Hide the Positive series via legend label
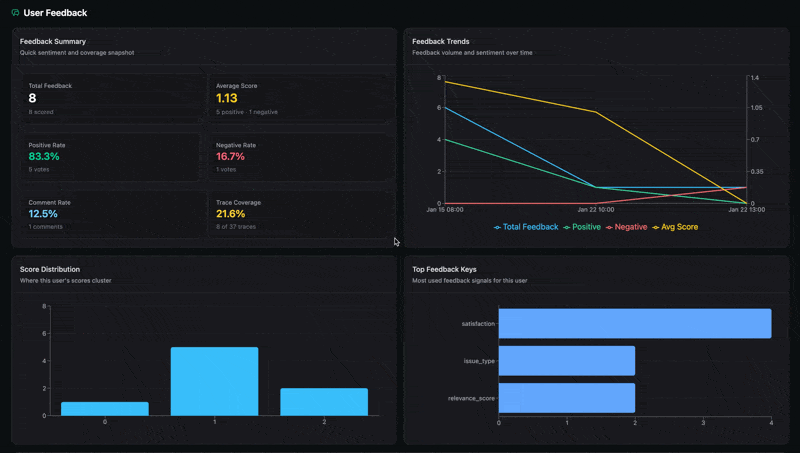Viewport: 800px width, 453px height. [586, 227]
